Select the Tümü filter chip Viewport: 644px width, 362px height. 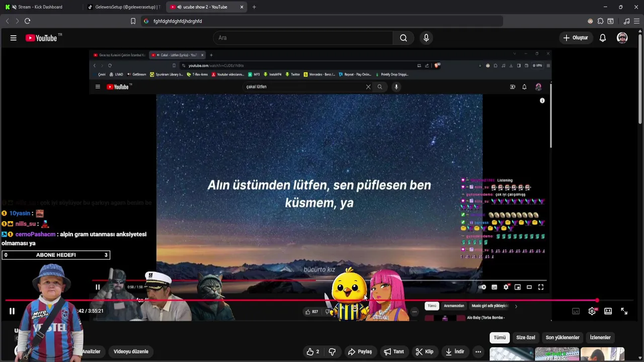coord(500,337)
